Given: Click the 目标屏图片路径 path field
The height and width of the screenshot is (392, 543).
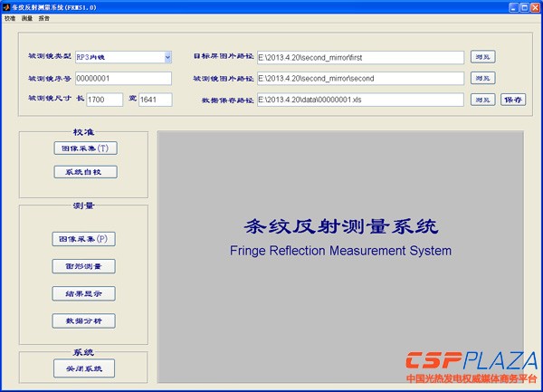Looking at the screenshot, I should [359, 57].
